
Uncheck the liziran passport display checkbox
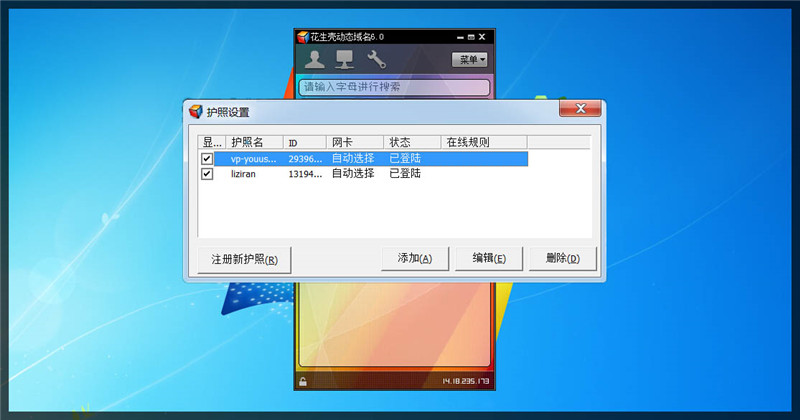point(207,174)
